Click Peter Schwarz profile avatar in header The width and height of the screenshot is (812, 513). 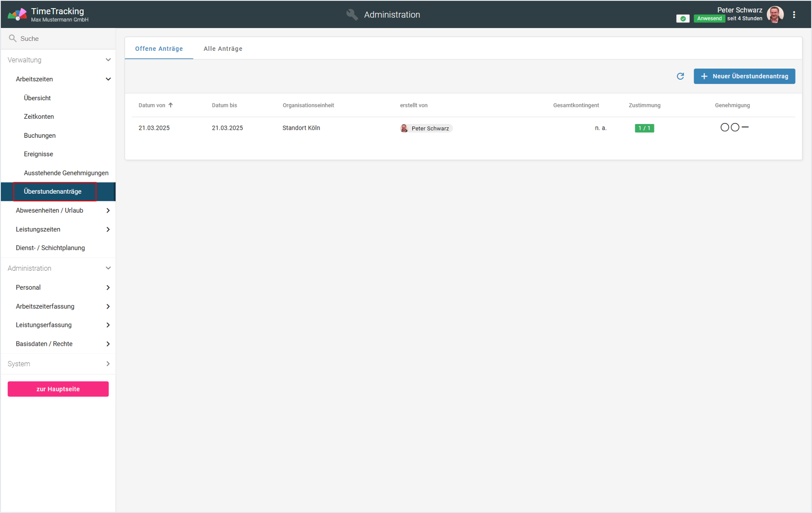pyautogui.click(x=775, y=15)
